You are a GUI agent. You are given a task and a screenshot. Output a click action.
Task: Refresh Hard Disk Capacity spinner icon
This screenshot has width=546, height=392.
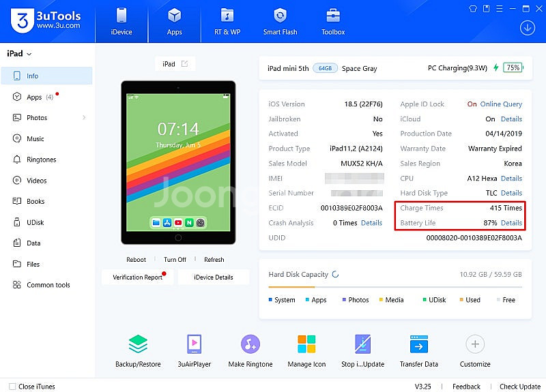point(335,274)
